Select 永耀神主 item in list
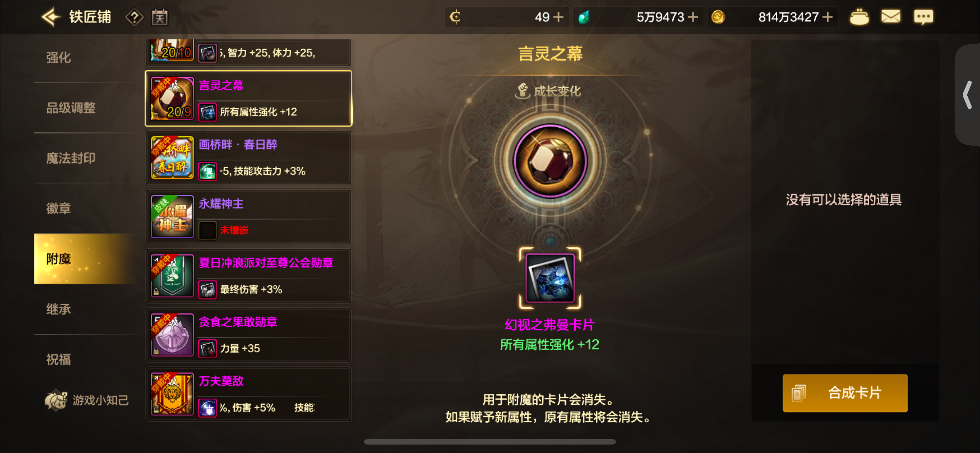This screenshot has height=453, width=980. tap(248, 217)
